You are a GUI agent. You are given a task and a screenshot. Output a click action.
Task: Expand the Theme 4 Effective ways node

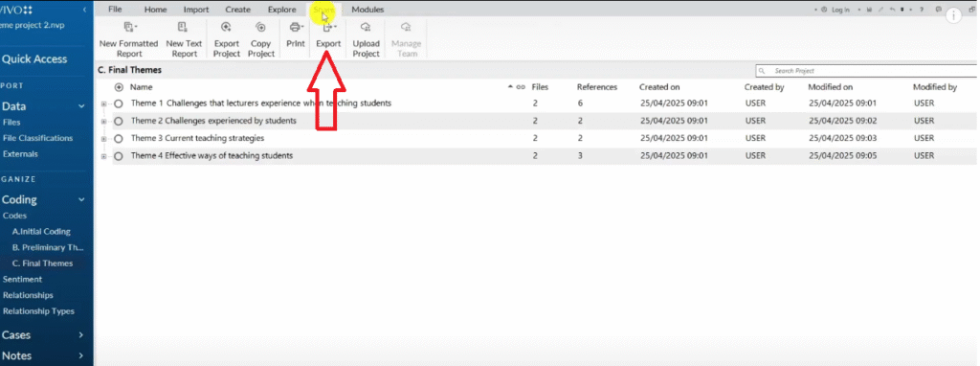(103, 156)
